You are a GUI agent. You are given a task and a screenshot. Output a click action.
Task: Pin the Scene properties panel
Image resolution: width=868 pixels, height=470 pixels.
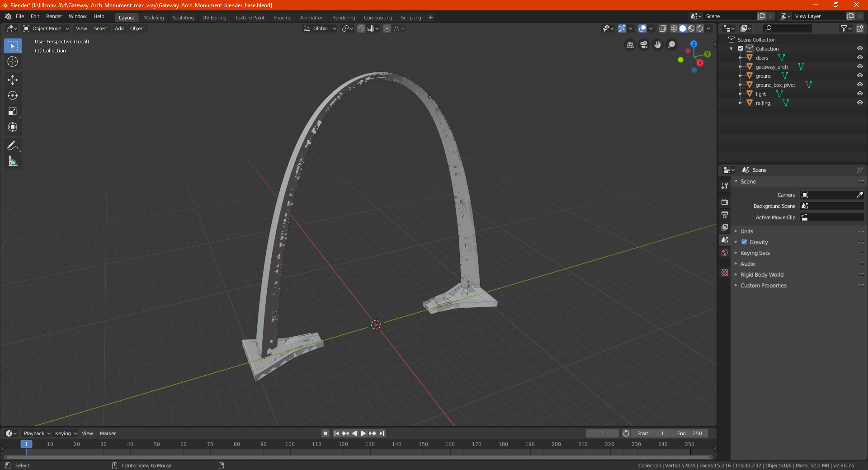click(859, 170)
